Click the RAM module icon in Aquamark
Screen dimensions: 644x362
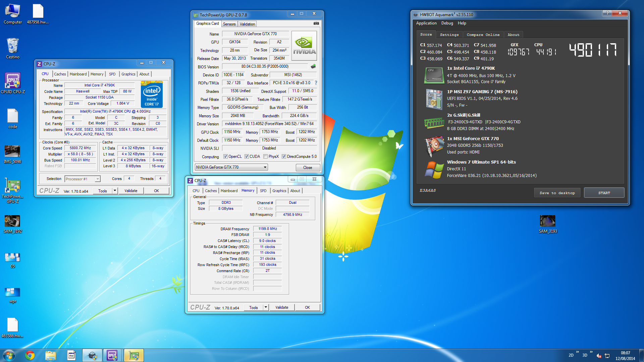point(434,123)
